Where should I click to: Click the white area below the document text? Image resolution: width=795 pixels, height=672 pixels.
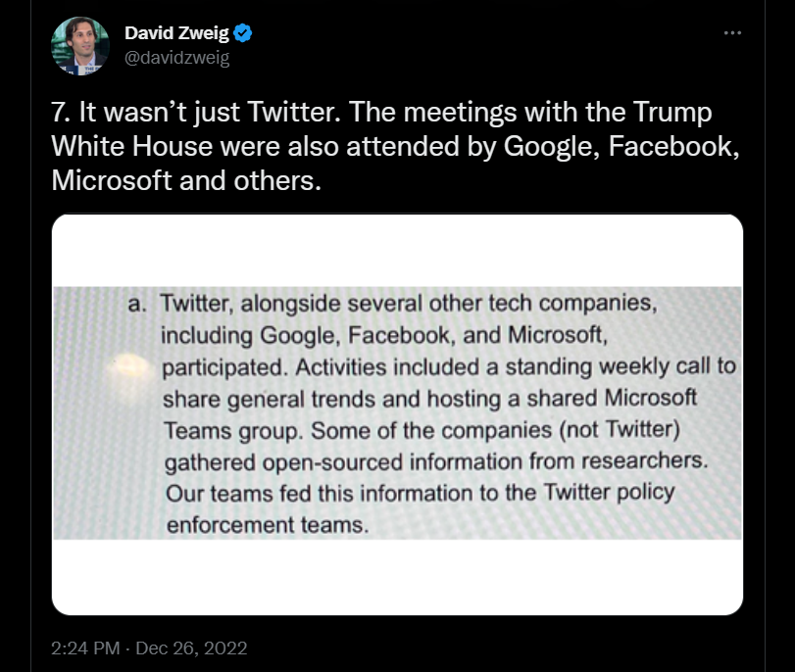tap(397, 578)
